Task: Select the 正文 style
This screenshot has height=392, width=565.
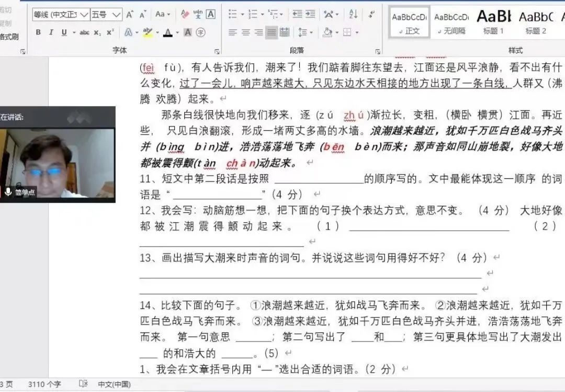Action: (x=409, y=22)
